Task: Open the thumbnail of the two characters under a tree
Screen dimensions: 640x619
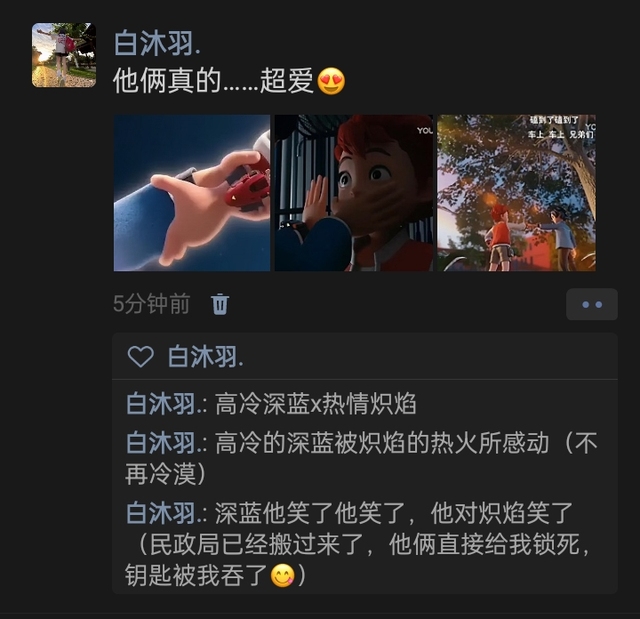Action: [516, 193]
